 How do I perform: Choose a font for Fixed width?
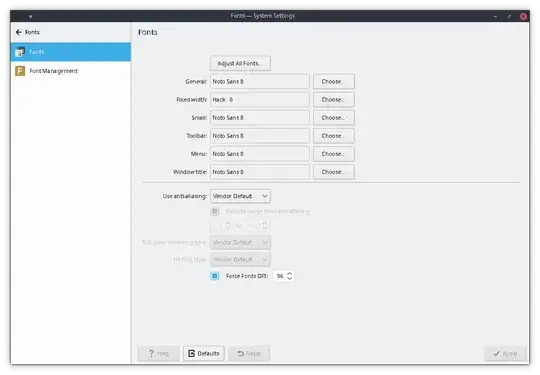(x=333, y=100)
